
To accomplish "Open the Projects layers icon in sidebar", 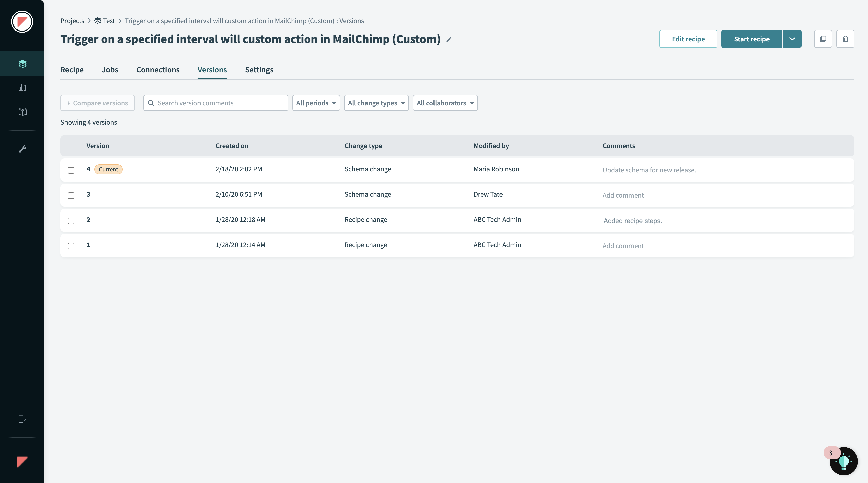I will click(22, 64).
